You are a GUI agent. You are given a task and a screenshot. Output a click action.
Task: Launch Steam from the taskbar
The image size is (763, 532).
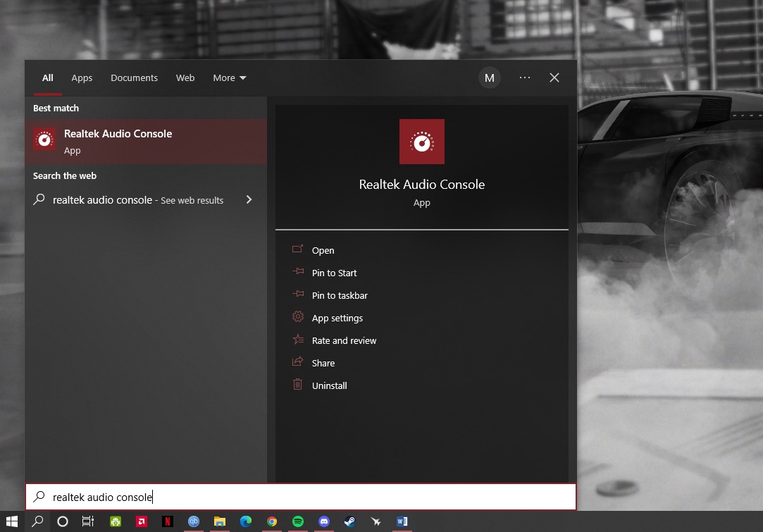(x=349, y=521)
